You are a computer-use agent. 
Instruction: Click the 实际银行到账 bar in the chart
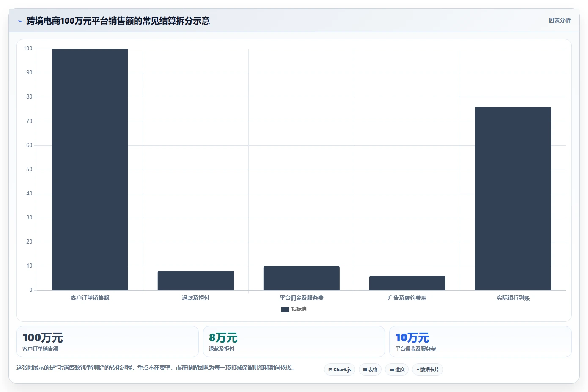click(x=513, y=198)
